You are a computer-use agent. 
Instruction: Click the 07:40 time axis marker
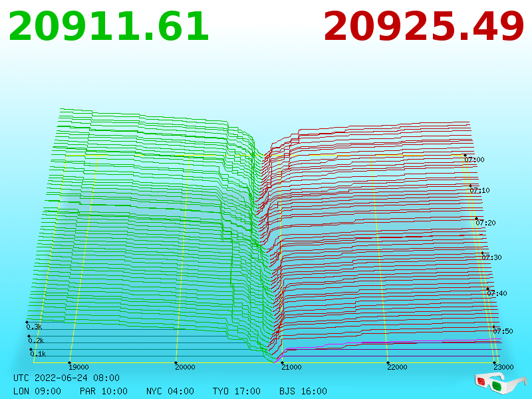[497, 293]
